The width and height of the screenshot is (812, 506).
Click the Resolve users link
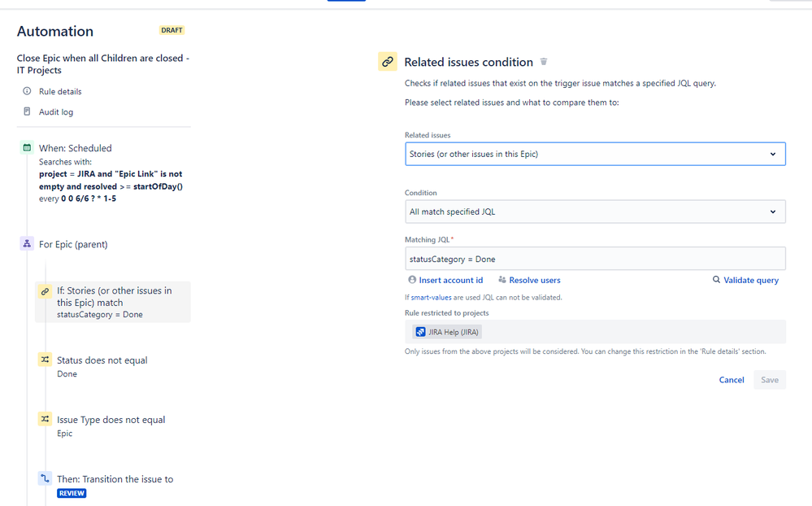pyautogui.click(x=535, y=280)
